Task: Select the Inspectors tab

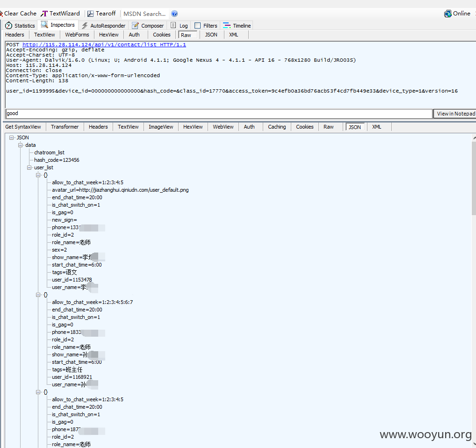Action: pos(58,25)
